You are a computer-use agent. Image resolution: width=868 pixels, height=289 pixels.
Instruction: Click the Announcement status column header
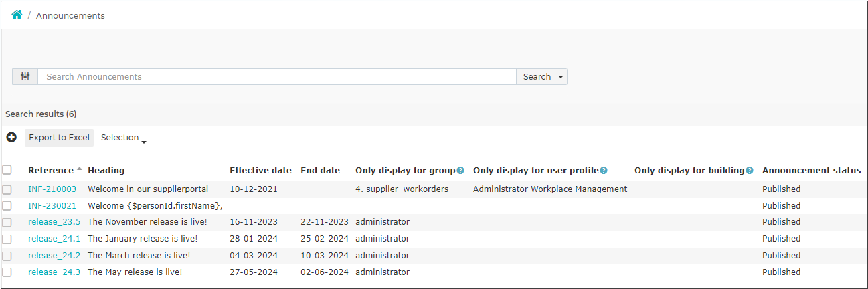811,171
